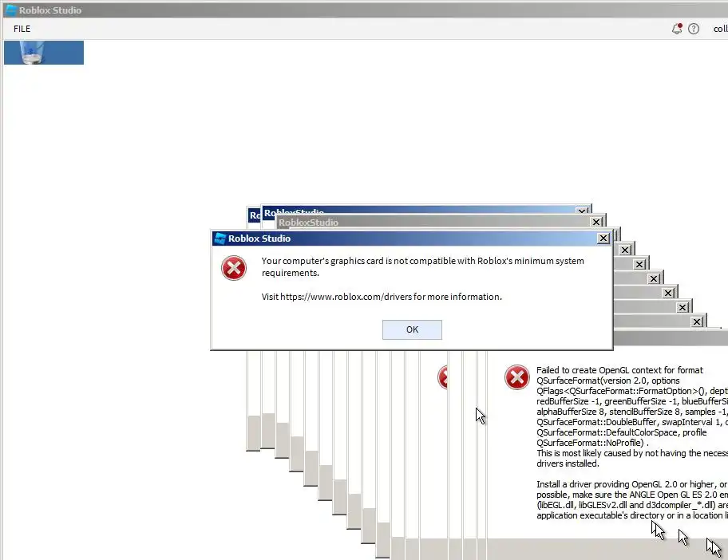Close the grayed-out RobloxStudio dialog behind
The width and height of the screenshot is (728, 560).
coord(596,222)
